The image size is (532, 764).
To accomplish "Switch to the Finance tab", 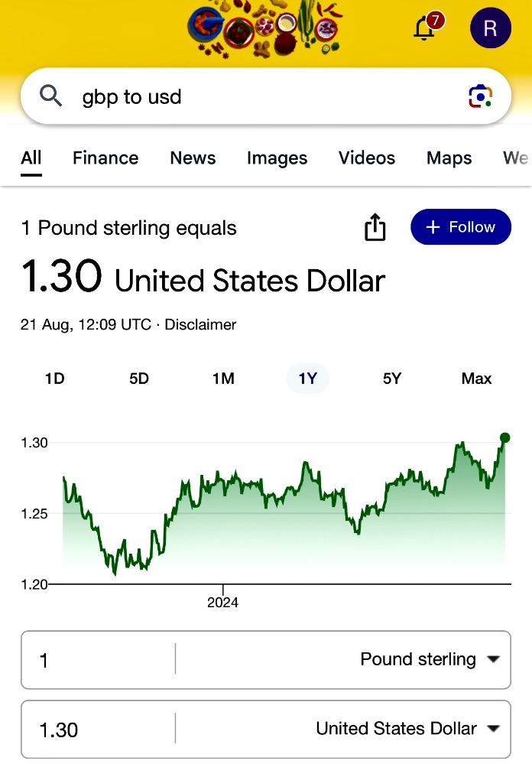I will [105, 158].
